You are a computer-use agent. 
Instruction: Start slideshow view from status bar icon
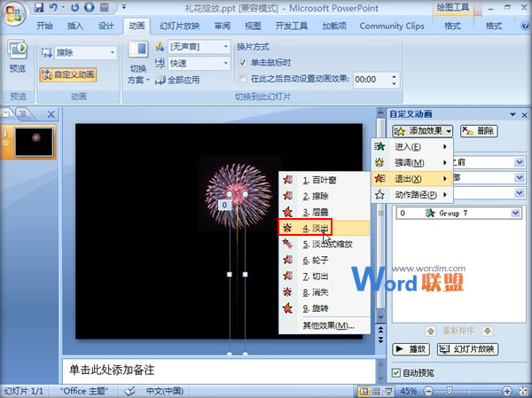[x=389, y=391]
